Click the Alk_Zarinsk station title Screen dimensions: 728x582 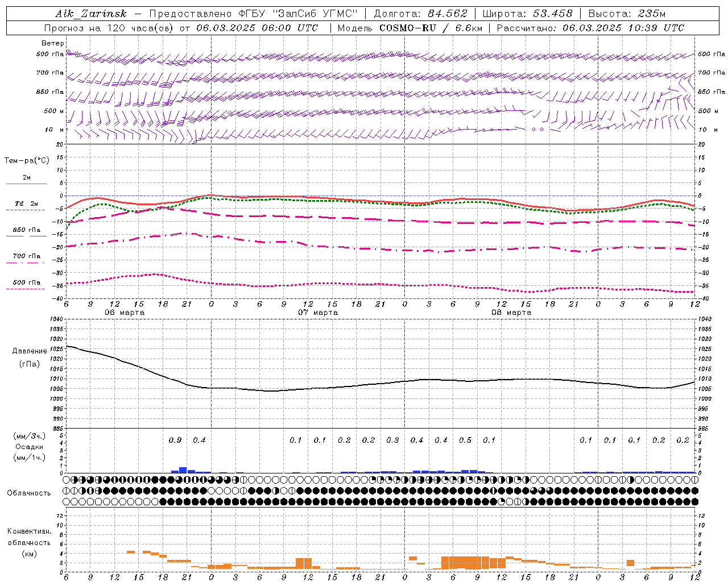[x=91, y=14]
